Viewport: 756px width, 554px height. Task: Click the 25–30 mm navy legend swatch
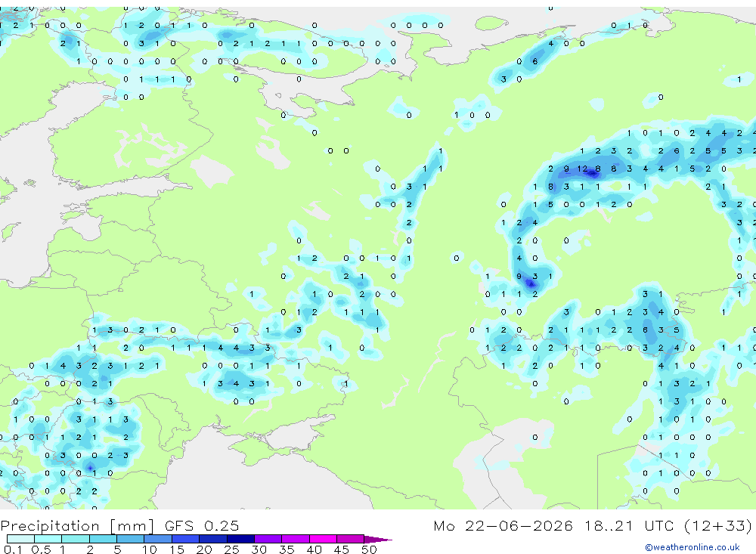[x=240, y=539]
